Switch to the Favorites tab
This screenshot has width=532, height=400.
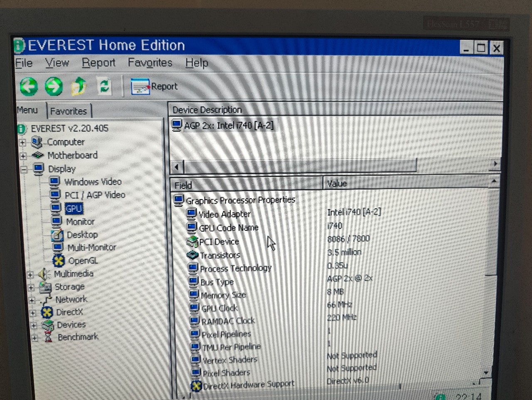point(69,111)
